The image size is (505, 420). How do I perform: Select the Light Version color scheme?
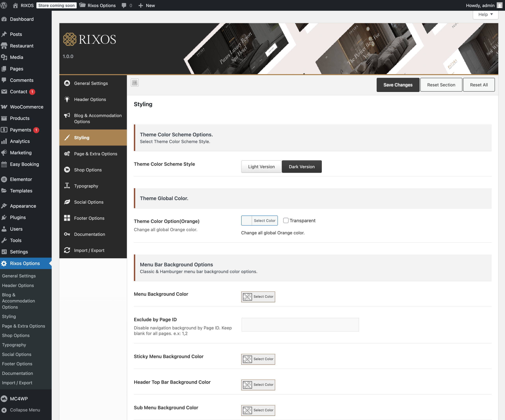click(261, 167)
